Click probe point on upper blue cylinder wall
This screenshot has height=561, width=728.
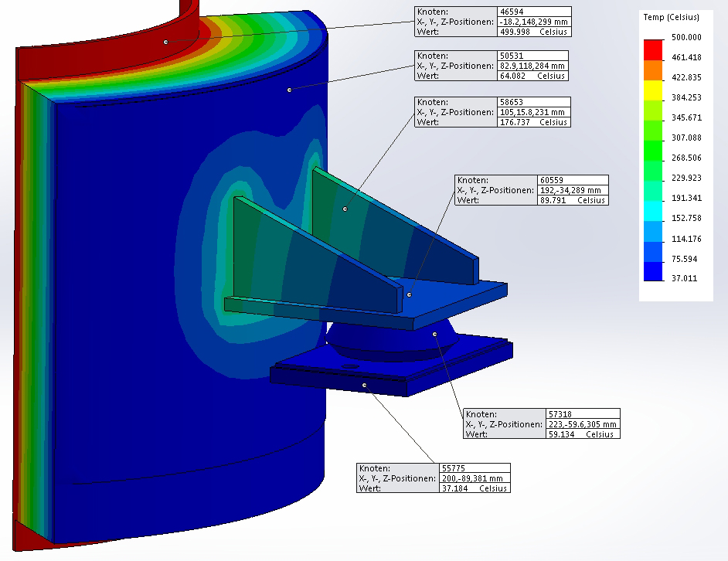click(290, 90)
